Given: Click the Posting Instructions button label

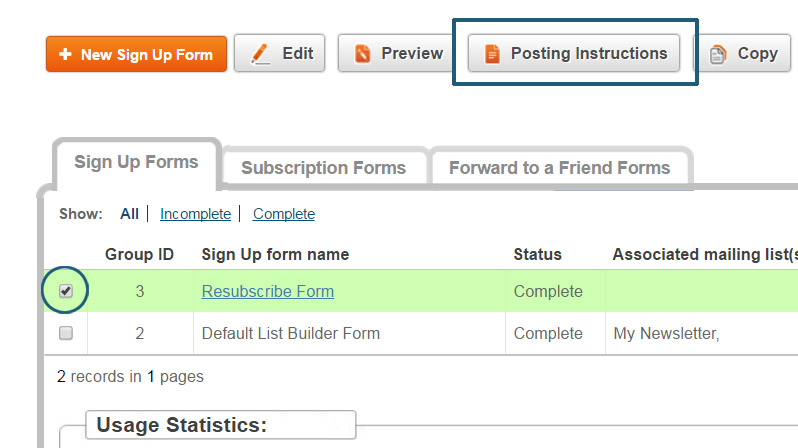Looking at the screenshot, I should (x=588, y=54).
